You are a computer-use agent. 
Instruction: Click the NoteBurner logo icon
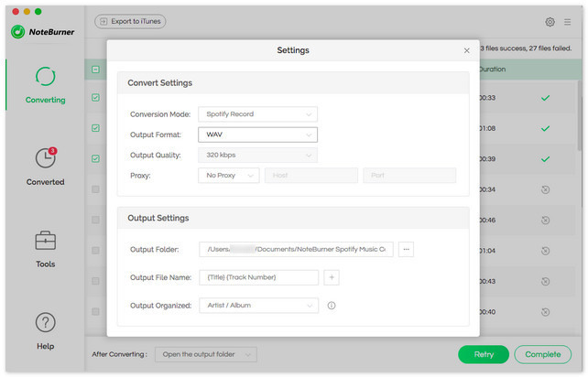[x=17, y=32]
